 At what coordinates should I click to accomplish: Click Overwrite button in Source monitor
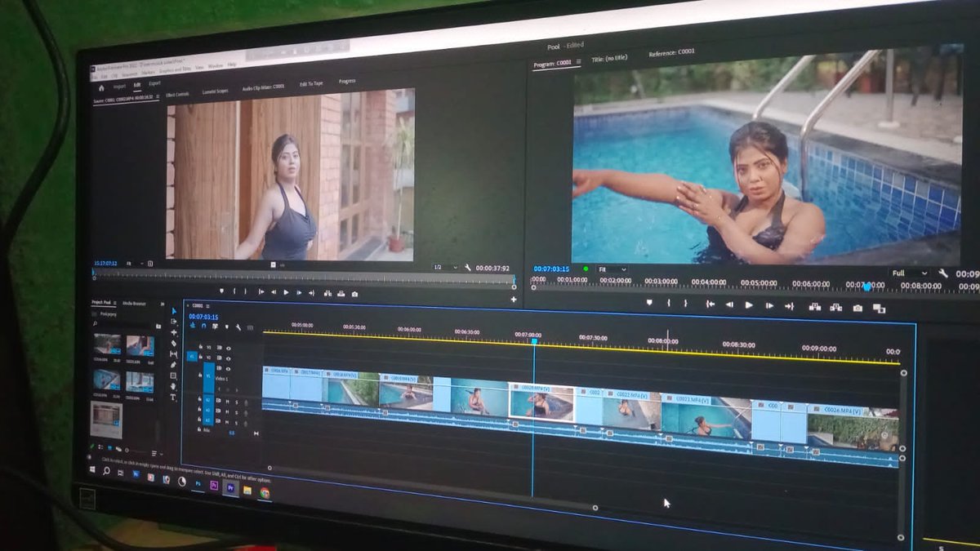click(x=341, y=293)
